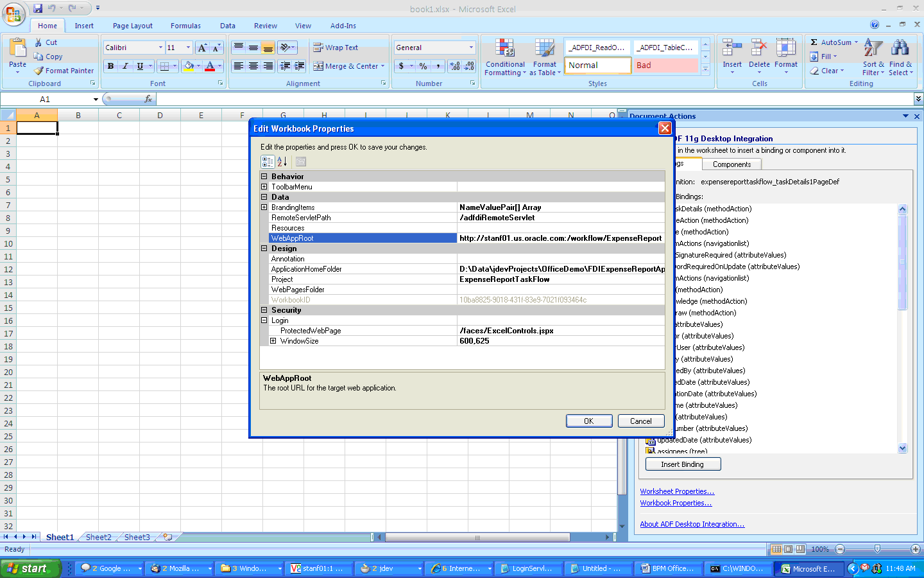
Task: Click the zoom slider handle in status bar
Action: point(877,549)
